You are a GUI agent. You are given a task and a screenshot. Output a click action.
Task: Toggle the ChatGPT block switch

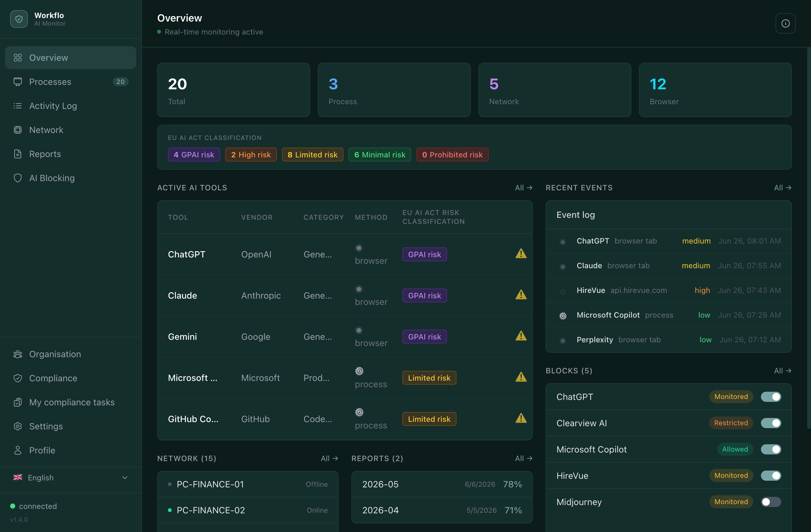pyautogui.click(x=771, y=397)
